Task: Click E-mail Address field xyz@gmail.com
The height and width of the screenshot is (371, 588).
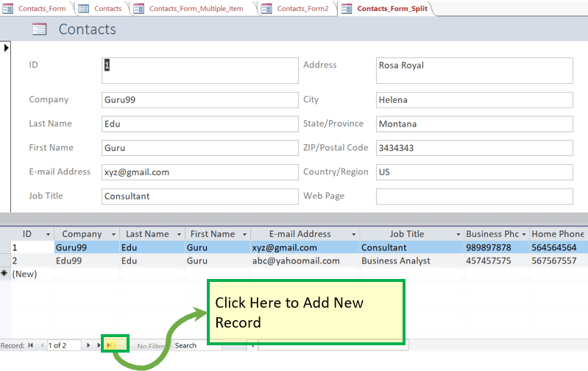Action: point(200,172)
